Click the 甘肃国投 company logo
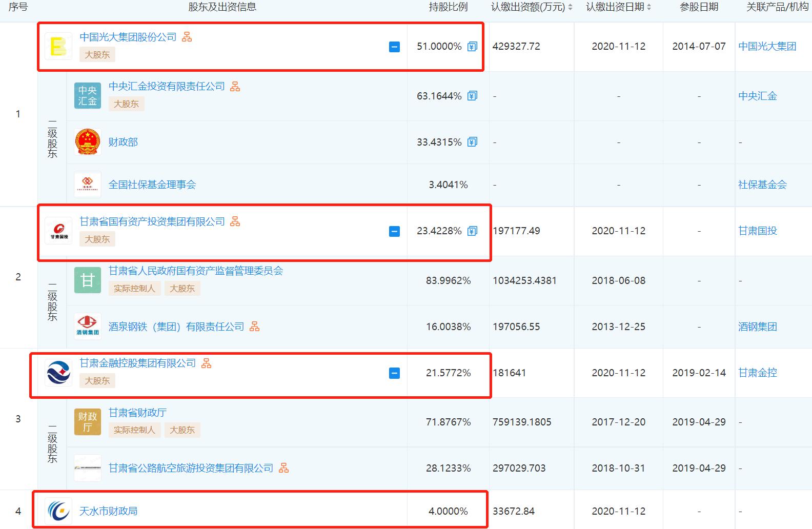812x529 pixels. click(x=58, y=231)
